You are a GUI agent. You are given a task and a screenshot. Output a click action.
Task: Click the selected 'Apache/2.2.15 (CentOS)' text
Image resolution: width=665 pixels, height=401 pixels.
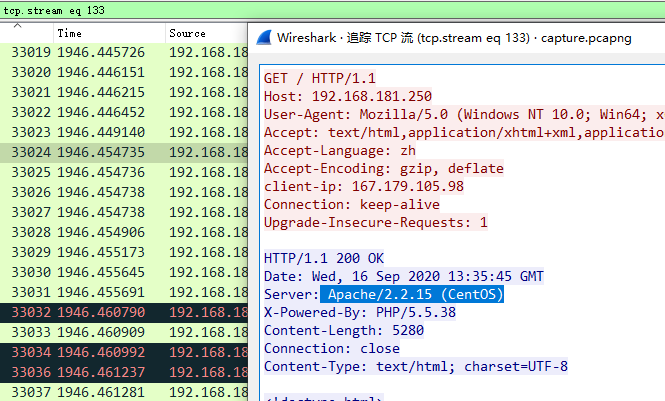(x=412, y=295)
